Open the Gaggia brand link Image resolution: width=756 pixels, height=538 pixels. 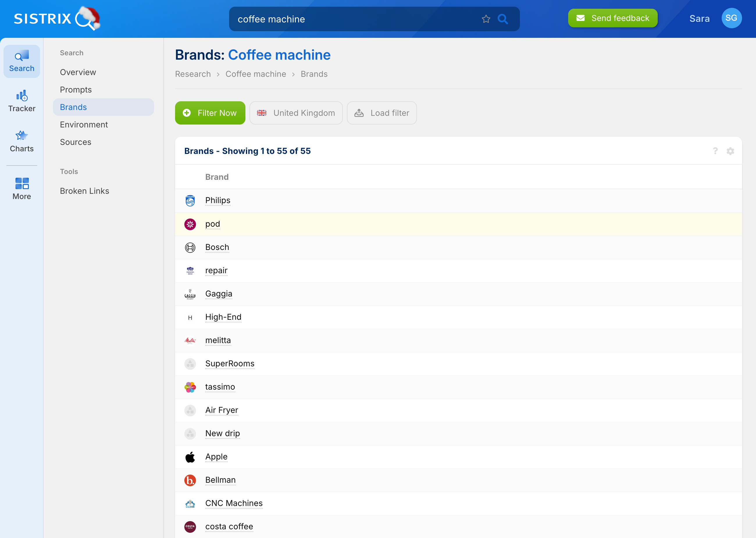(218, 294)
